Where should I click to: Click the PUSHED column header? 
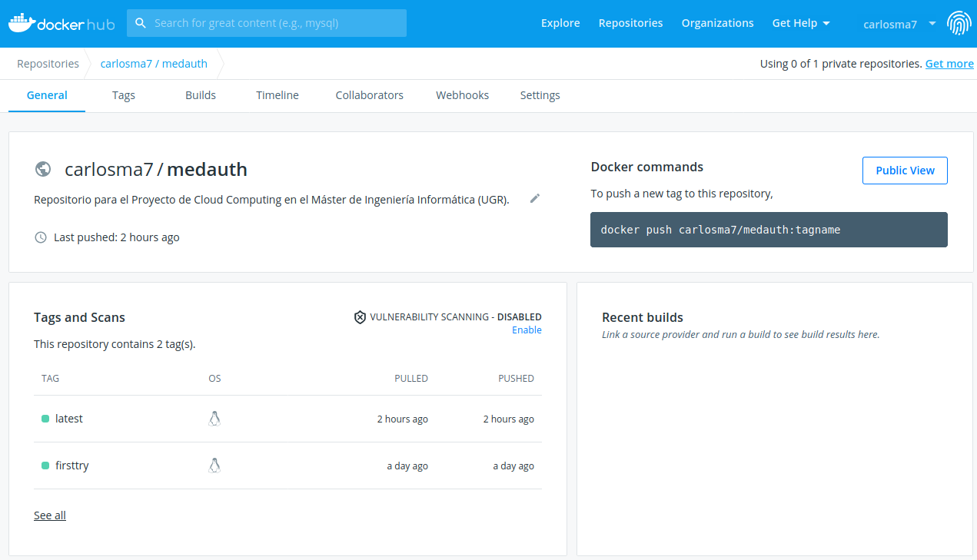516,379
